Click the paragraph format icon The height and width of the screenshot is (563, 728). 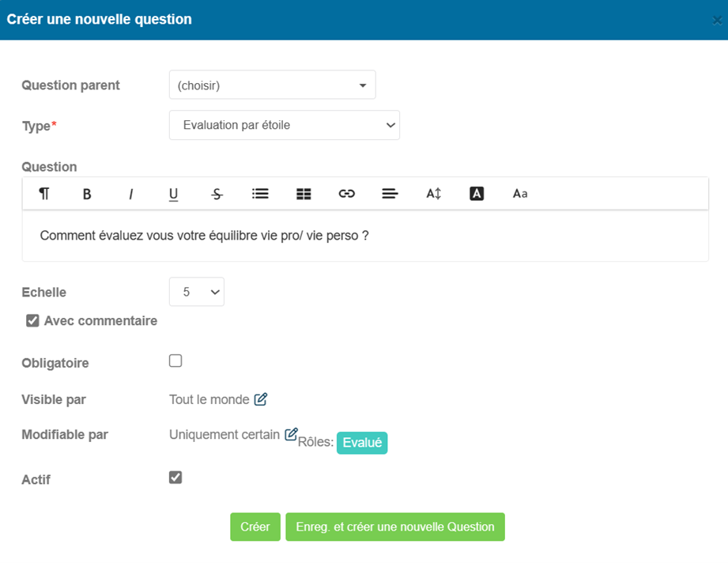pos(43,194)
